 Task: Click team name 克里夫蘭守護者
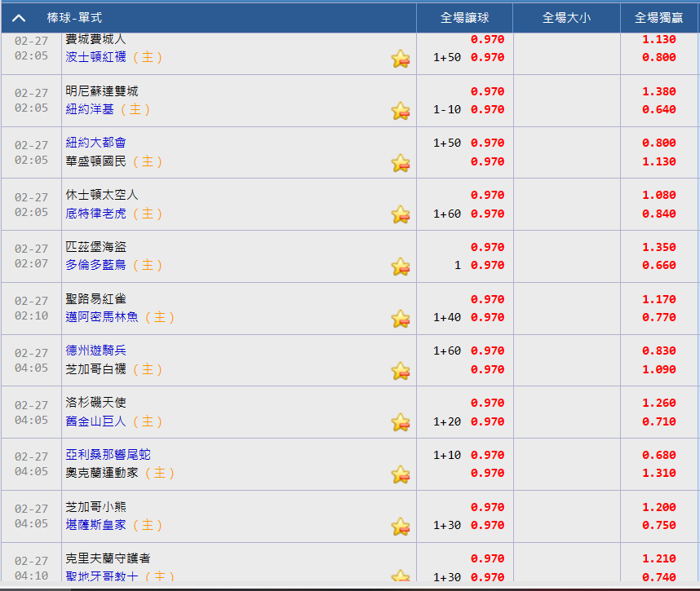pos(108,558)
